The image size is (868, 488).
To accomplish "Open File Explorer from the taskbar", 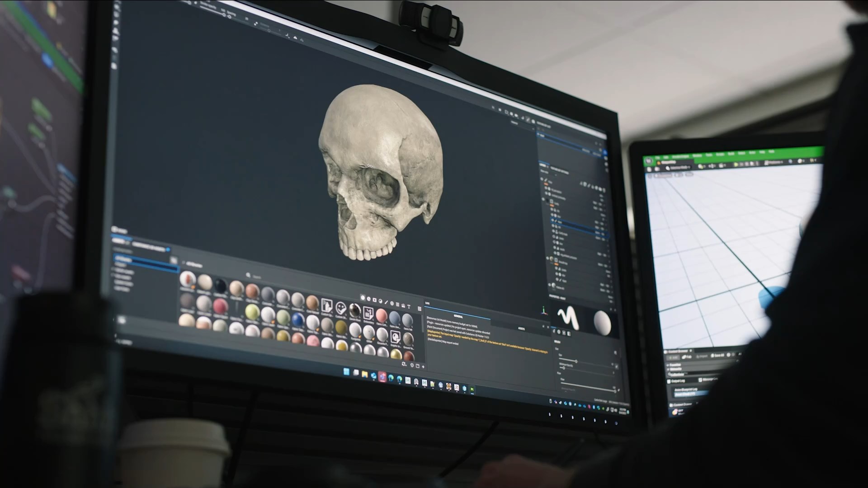I will 364,374.
